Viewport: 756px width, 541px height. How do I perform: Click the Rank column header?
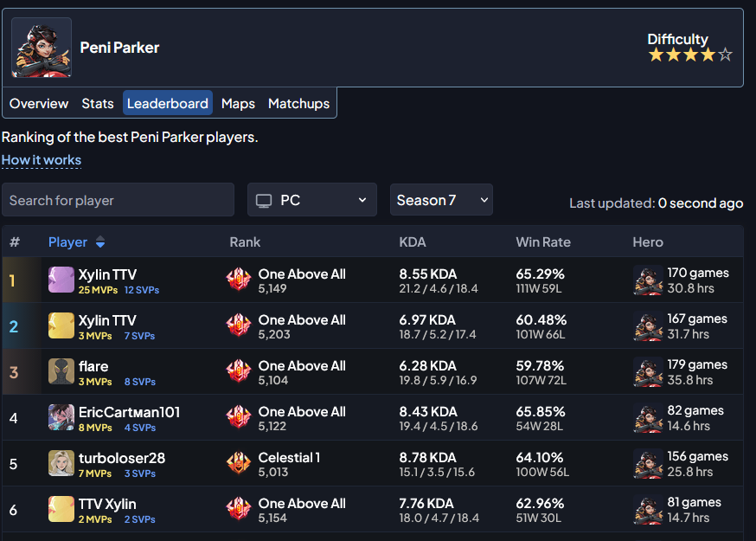(x=245, y=242)
